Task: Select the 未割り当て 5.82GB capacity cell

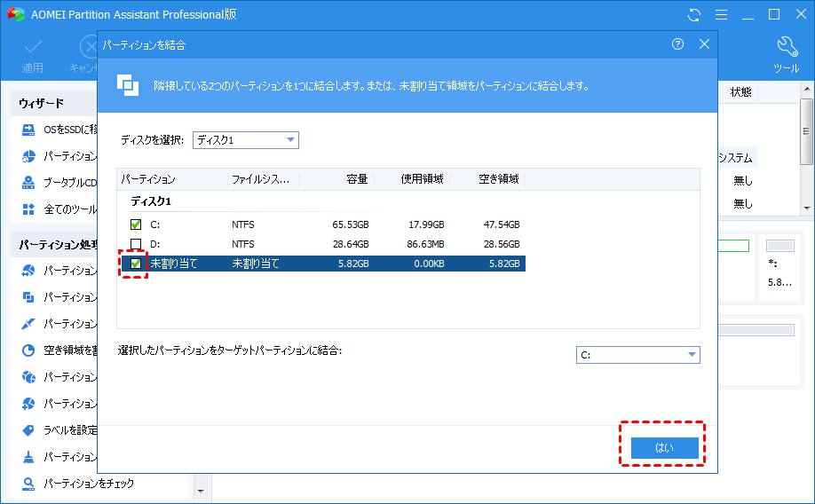Action: [x=353, y=264]
